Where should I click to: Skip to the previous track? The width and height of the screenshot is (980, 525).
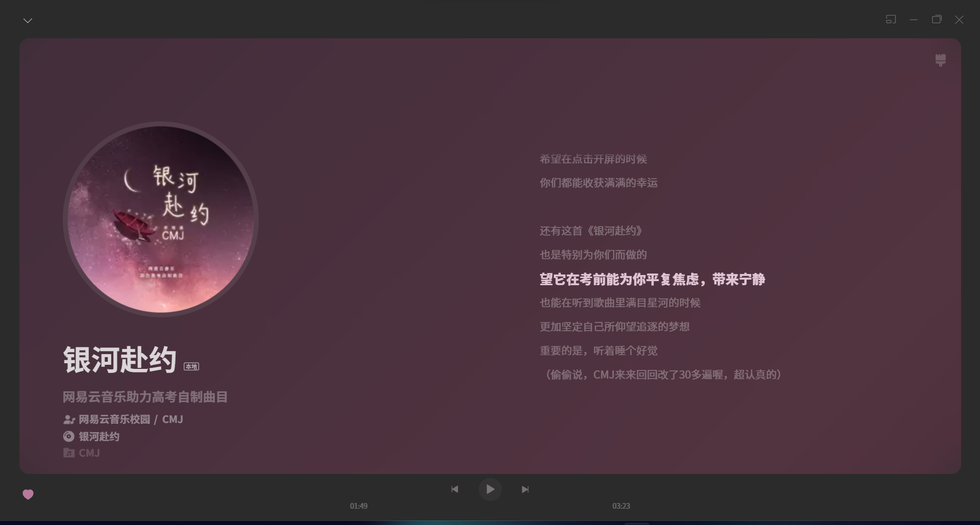(x=455, y=489)
